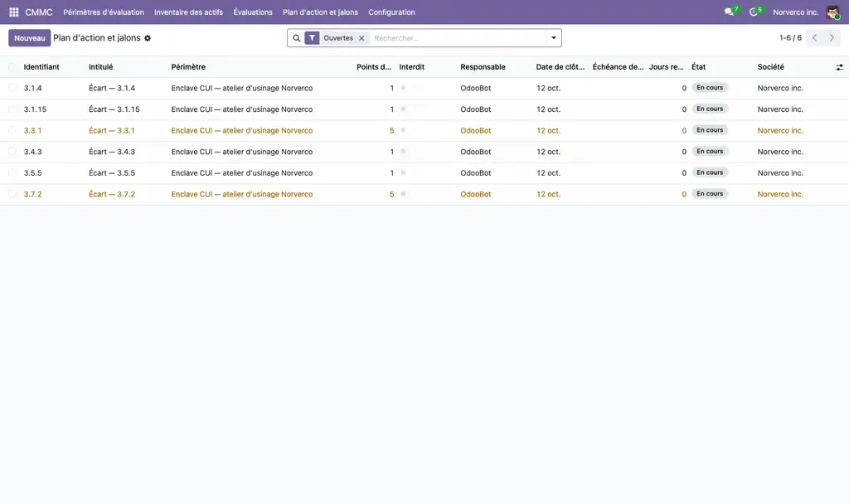
Task: Open the optional columns settings icon
Action: (x=839, y=67)
